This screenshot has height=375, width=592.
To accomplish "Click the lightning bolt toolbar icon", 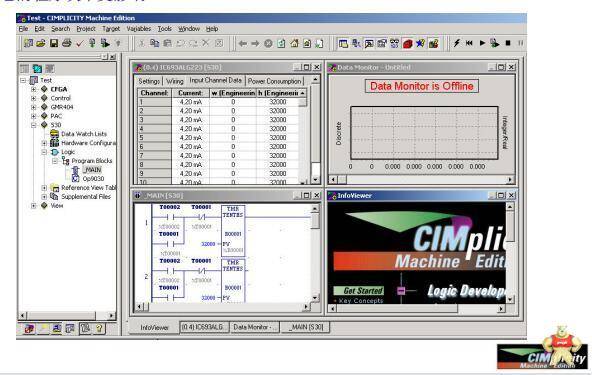I will 456,43.
